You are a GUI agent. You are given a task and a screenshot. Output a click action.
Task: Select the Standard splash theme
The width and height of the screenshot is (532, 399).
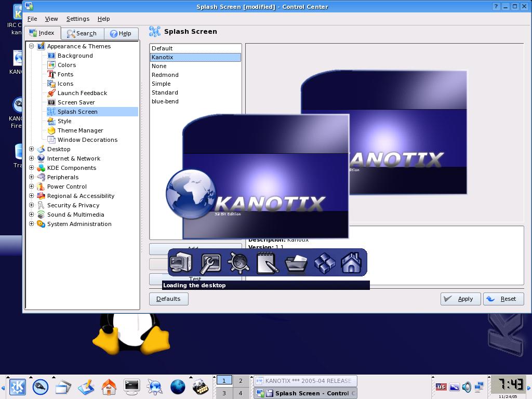(x=195, y=92)
